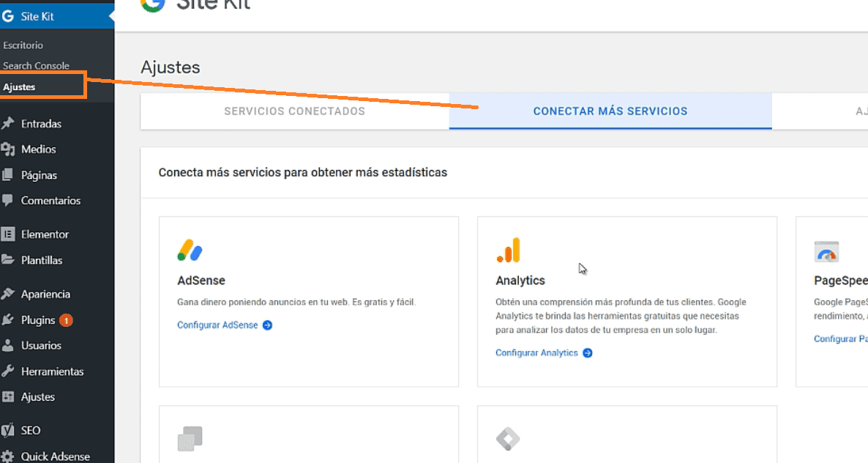
Task: Switch to Conectar Más Servicios tab
Action: pyautogui.click(x=610, y=111)
